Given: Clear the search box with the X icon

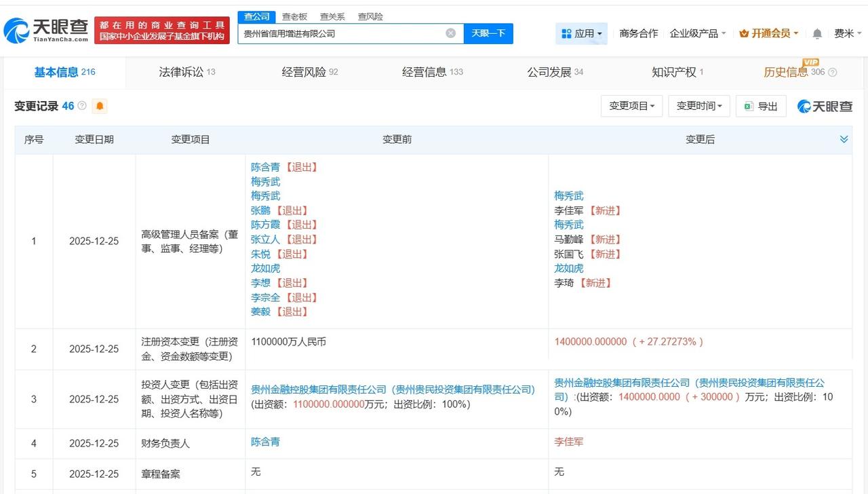Looking at the screenshot, I should pos(450,33).
